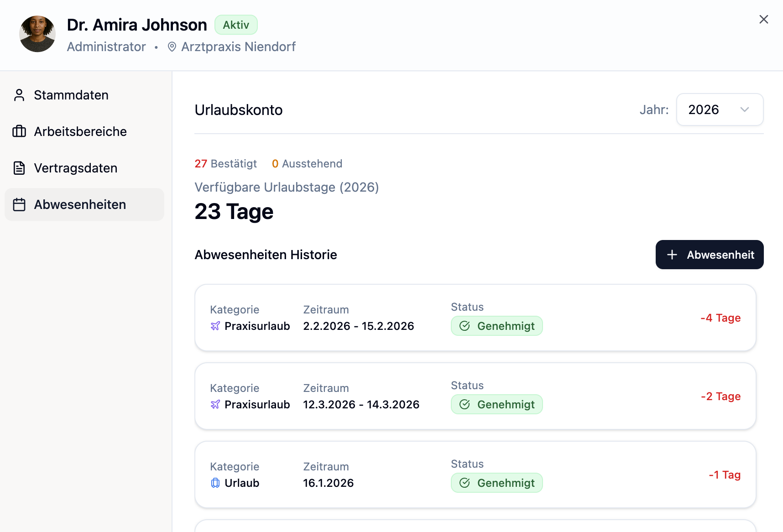The width and height of the screenshot is (783, 532).
Task: Click the luggage icon beside Urlaub
Action: click(215, 483)
